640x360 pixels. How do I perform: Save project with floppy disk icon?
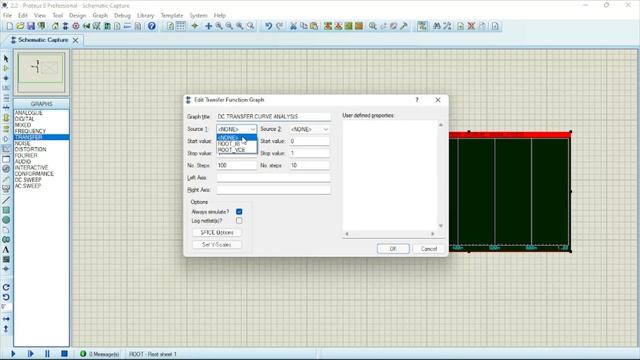point(31,26)
